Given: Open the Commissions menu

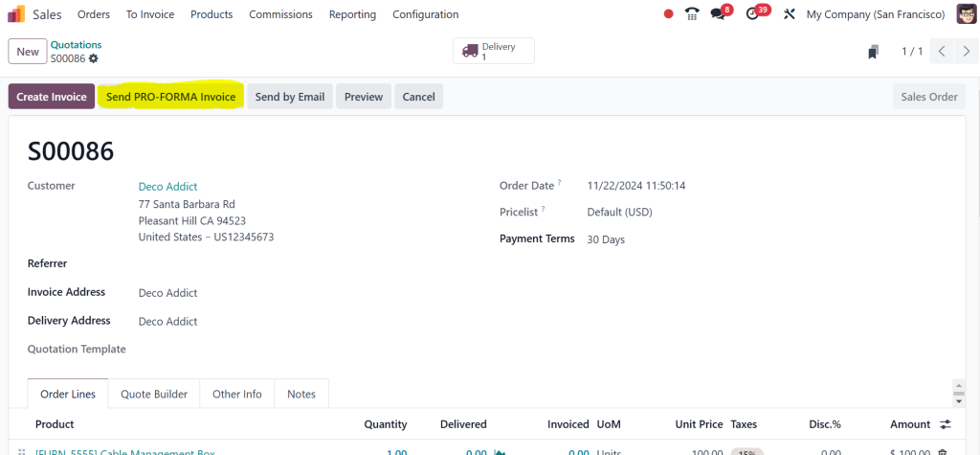Looking at the screenshot, I should pos(280,14).
